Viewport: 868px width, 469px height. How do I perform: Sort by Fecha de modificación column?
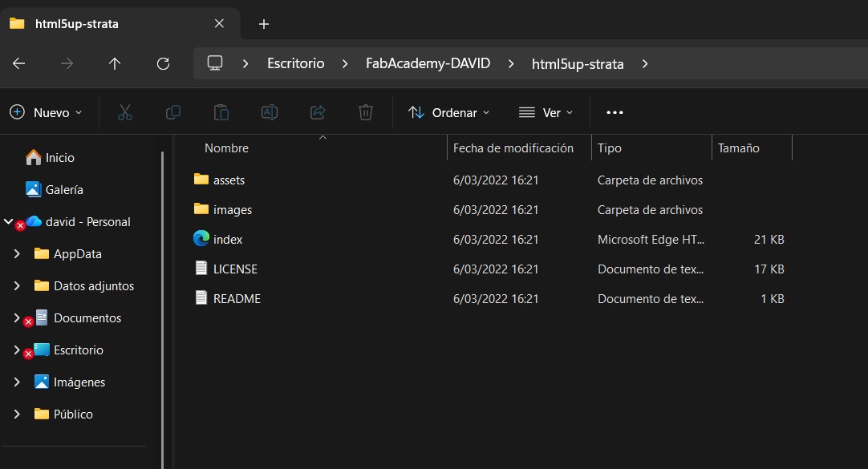pyautogui.click(x=513, y=148)
